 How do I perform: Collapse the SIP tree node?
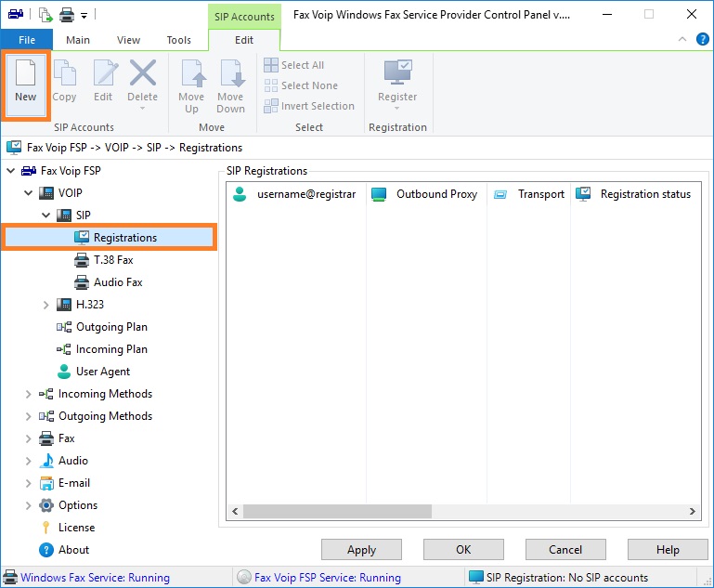click(x=46, y=215)
